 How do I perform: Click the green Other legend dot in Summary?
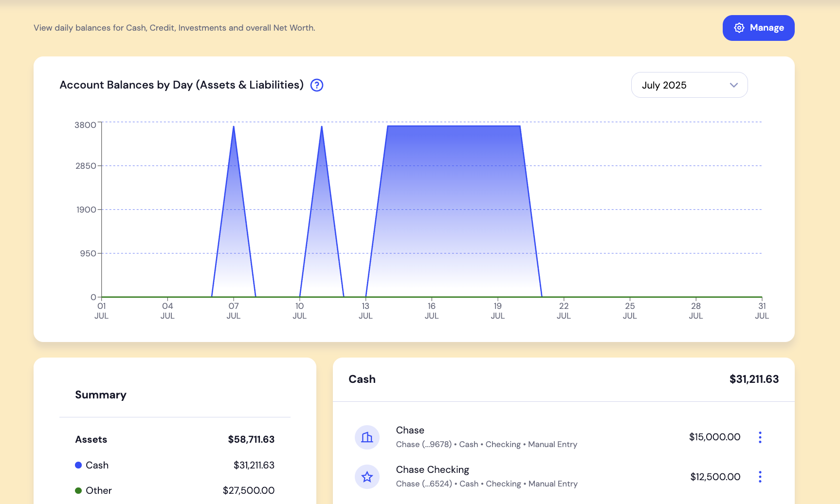point(78,490)
